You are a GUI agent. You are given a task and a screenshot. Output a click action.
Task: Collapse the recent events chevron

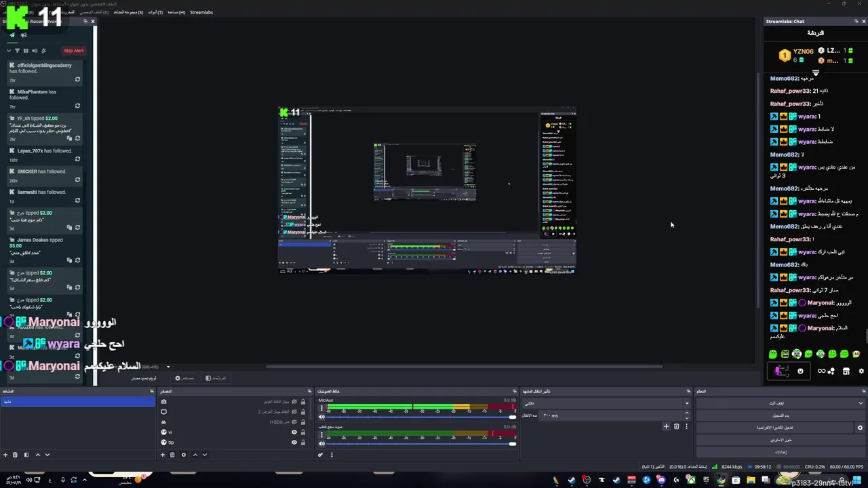9,51
